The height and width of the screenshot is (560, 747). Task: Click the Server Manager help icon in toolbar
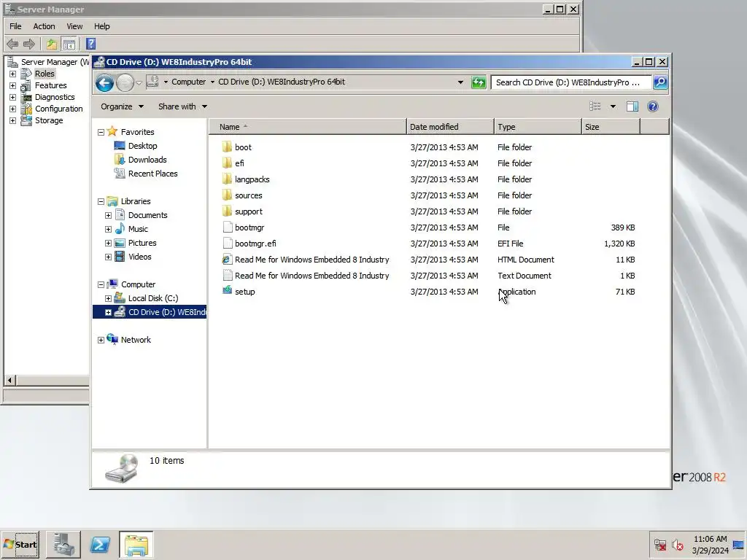click(91, 44)
